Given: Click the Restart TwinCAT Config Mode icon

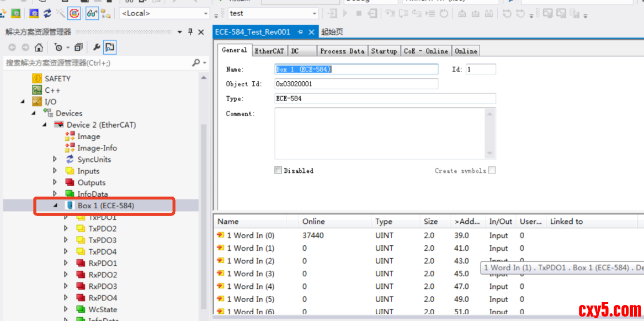Looking at the screenshot, I should (x=74, y=13).
